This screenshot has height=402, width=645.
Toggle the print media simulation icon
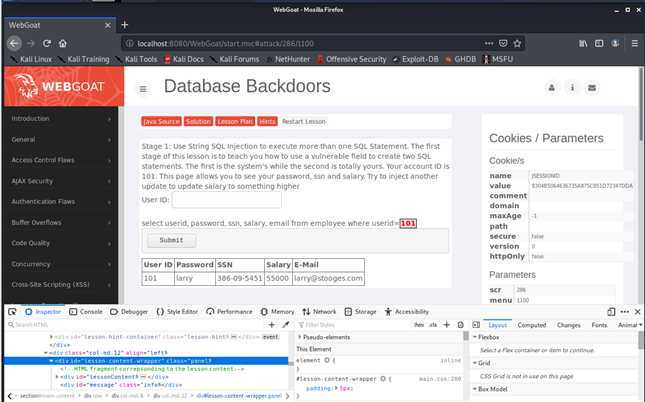(x=460, y=325)
